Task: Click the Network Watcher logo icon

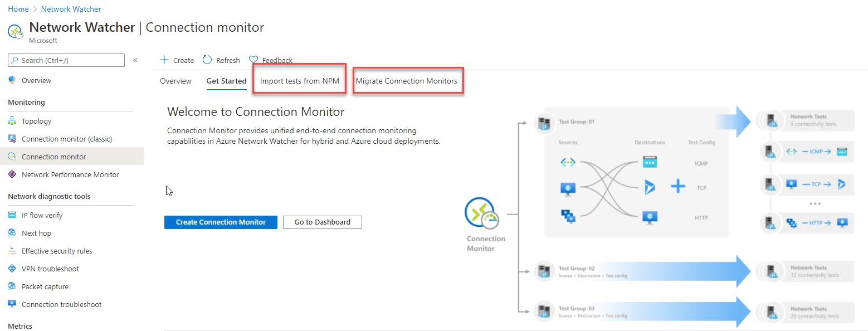Action: pos(15,31)
